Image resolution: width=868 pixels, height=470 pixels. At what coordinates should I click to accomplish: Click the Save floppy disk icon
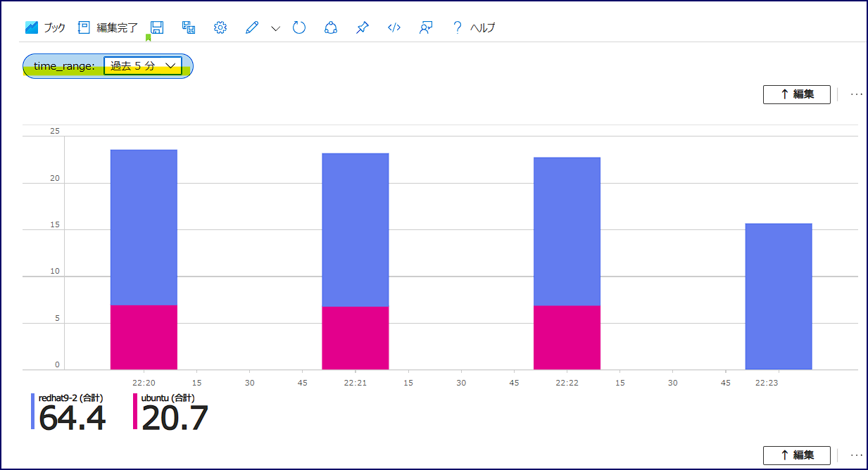click(157, 27)
